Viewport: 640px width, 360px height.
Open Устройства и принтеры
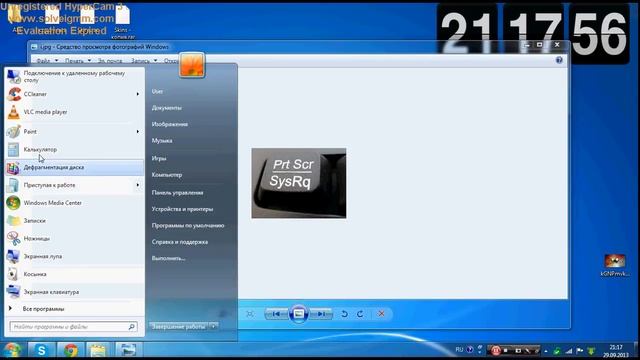182,209
